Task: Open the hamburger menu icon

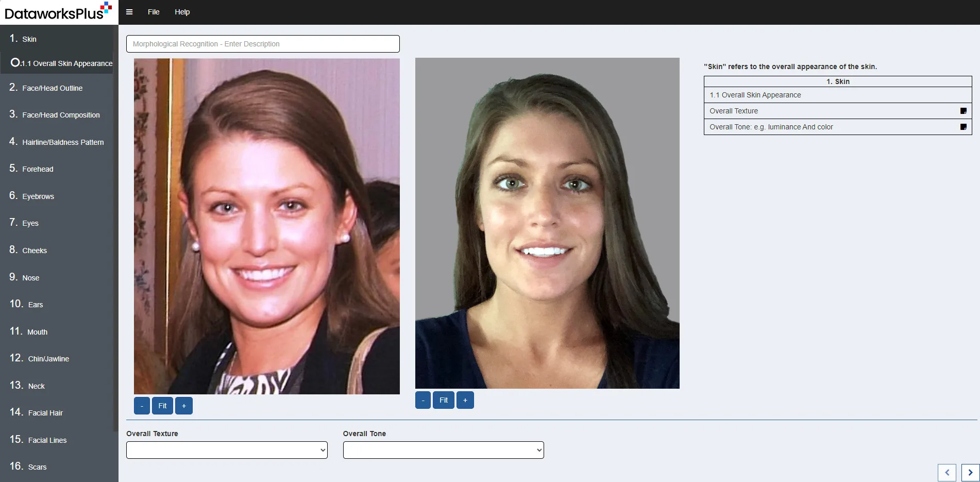Action: [x=129, y=12]
